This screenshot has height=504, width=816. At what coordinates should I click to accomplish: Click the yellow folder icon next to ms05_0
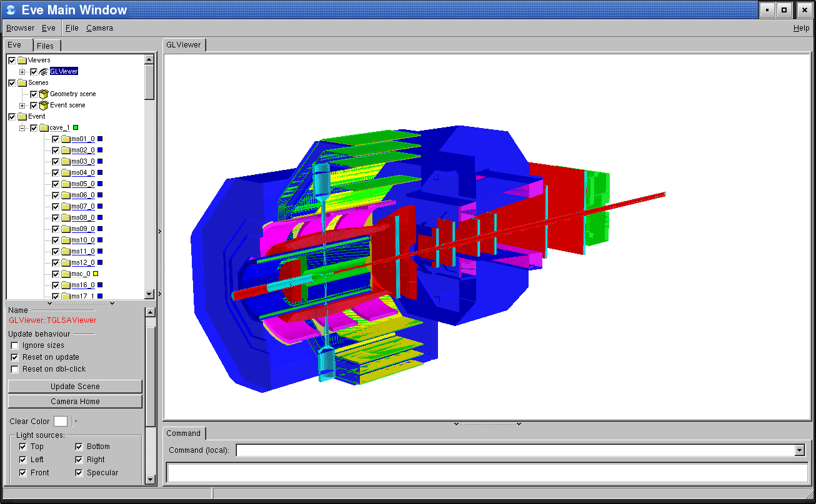[66, 184]
